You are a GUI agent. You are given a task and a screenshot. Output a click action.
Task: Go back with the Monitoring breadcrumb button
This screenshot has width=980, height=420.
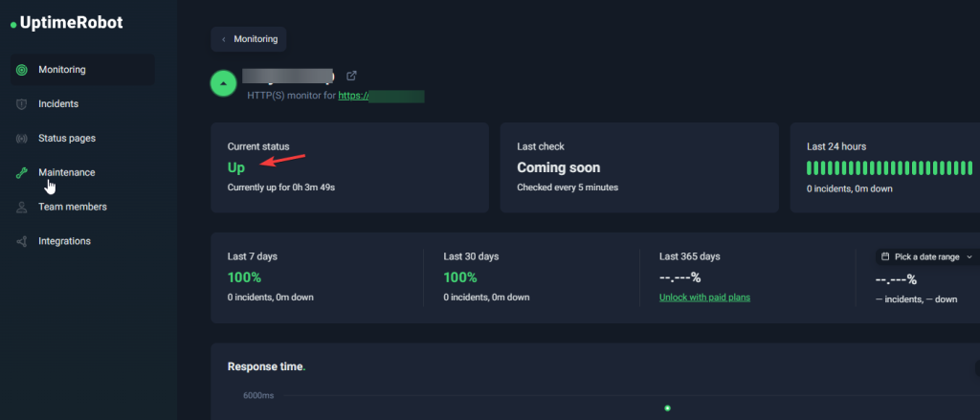click(249, 39)
